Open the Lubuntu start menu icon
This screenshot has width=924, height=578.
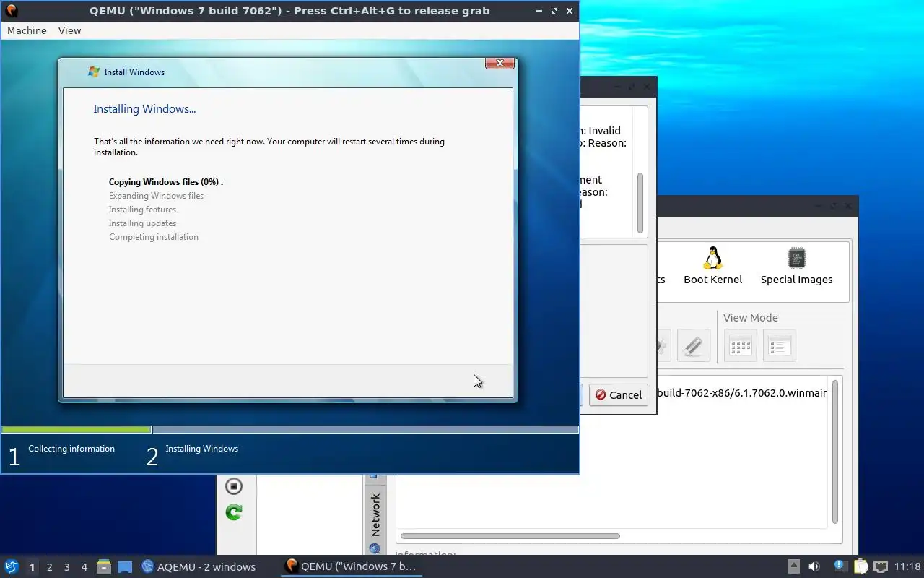point(12,566)
